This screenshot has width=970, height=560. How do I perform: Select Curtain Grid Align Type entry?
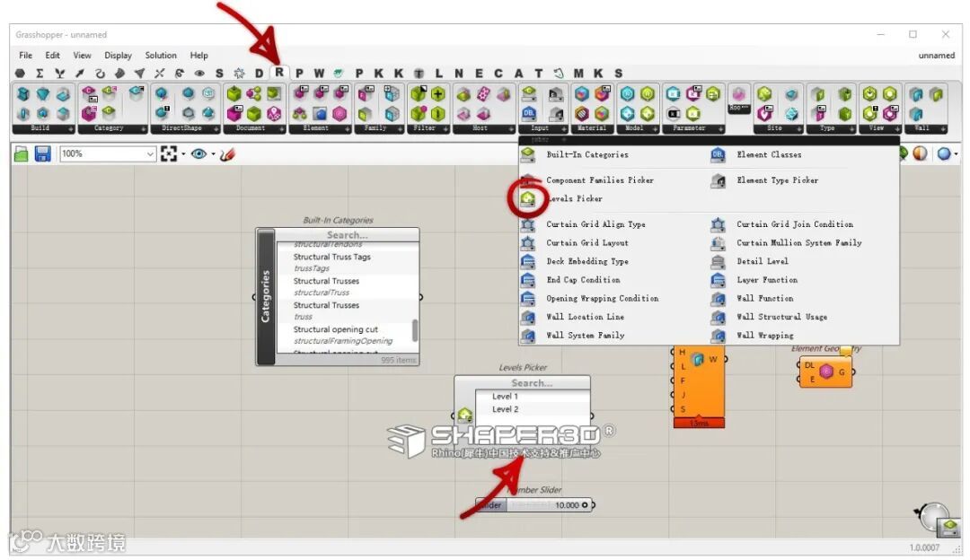[595, 223]
